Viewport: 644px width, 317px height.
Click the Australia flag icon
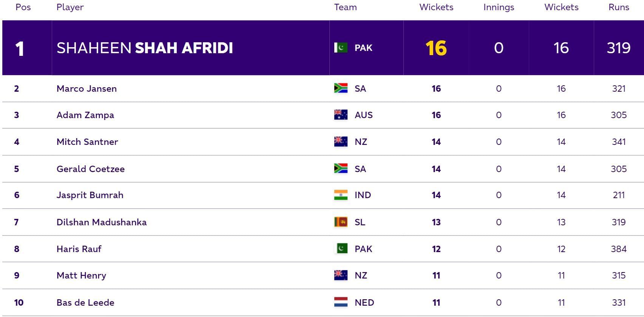tap(341, 115)
